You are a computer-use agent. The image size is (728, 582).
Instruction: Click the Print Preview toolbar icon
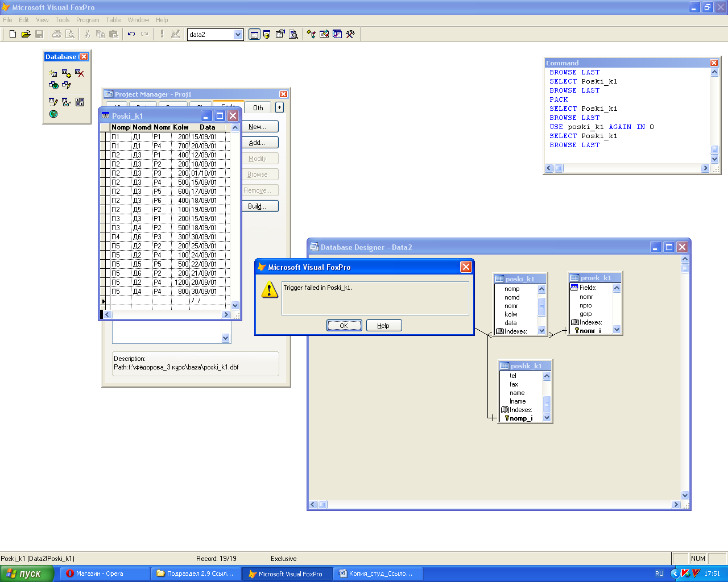tap(70, 34)
